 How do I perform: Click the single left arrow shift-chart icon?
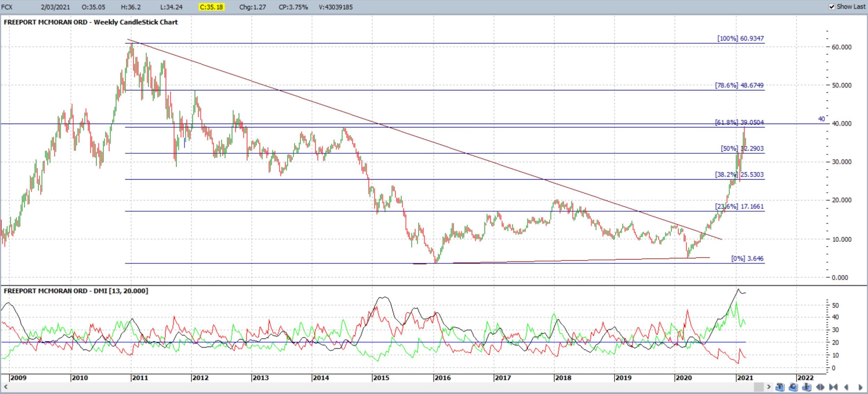(x=846, y=387)
